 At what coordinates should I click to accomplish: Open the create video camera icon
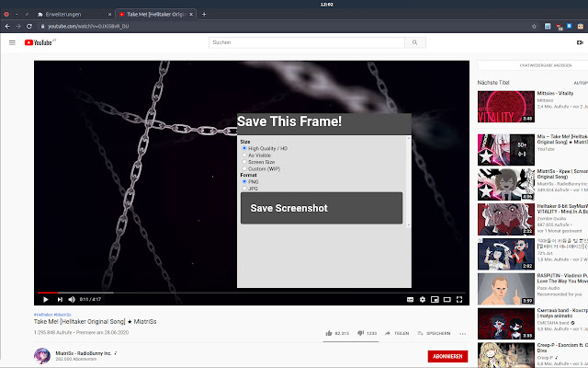pyautogui.click(x=580, y=42)
